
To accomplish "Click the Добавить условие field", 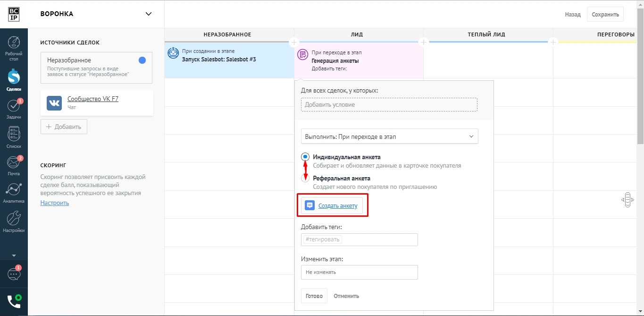I will (389, 104).
